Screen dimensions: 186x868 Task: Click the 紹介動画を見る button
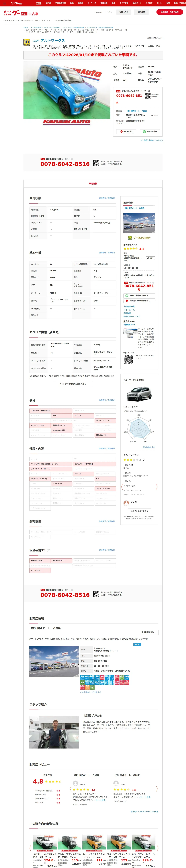147,632
